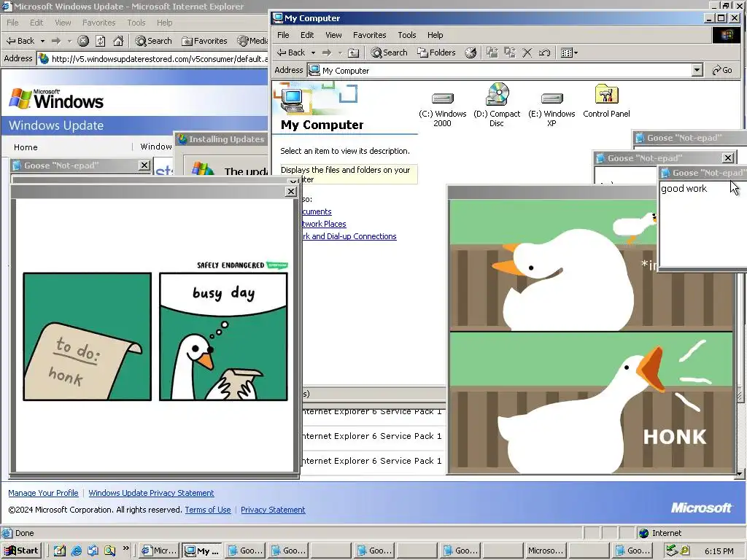The height and width of the screenshot is (560, 747).
Task: Open the Windows Update Privacy Statement link
Action: pos(151,493)
